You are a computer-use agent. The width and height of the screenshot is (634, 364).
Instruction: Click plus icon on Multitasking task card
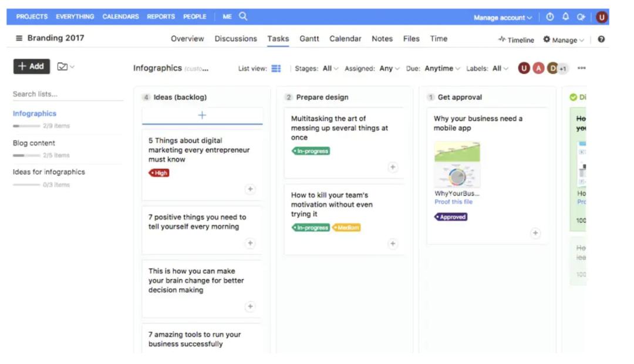pyautogui.click(x=393, y=167)
